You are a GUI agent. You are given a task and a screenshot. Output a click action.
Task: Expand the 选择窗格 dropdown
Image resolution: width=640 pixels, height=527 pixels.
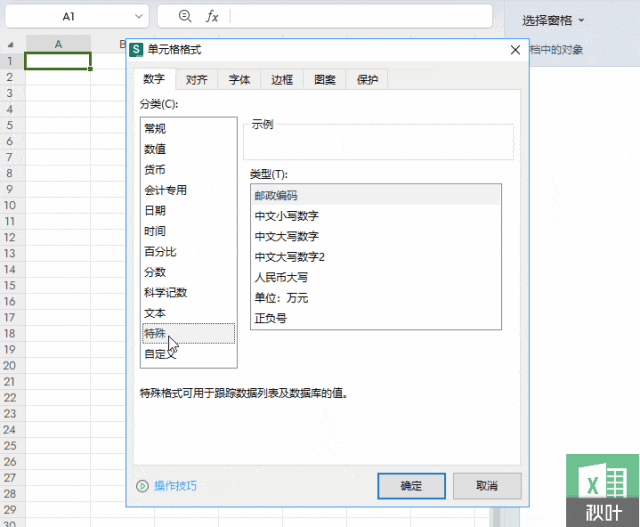tap(581, 20)
